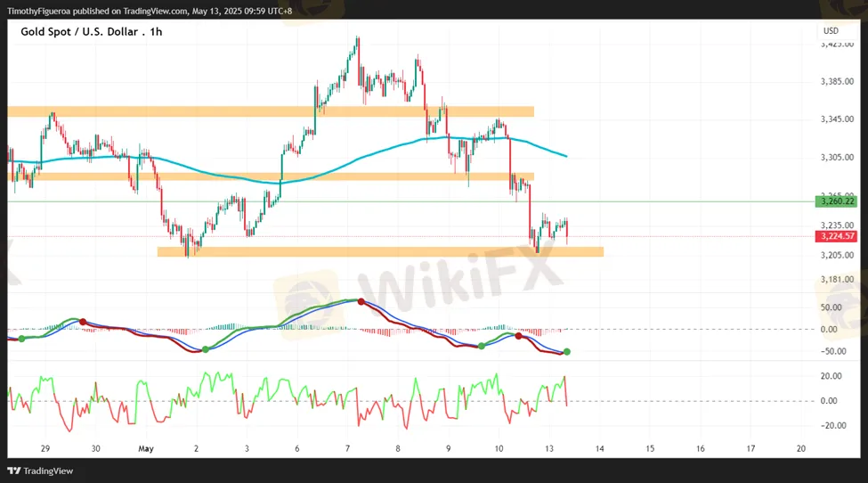The image size is (868, 483).
Task: Click date 8 on the time axis
Action: [x=397, y=448]
